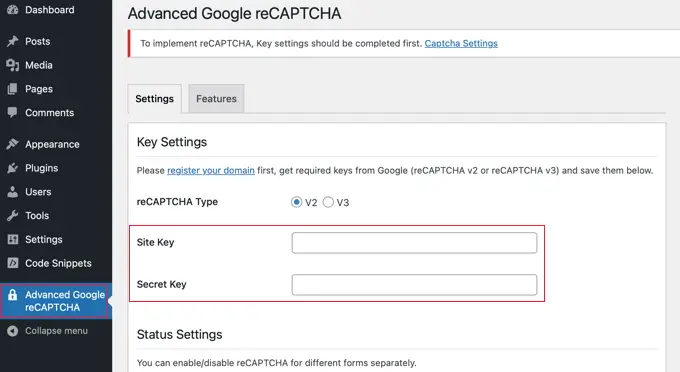Click the Appearance paintbrush icon

point(13,144)
